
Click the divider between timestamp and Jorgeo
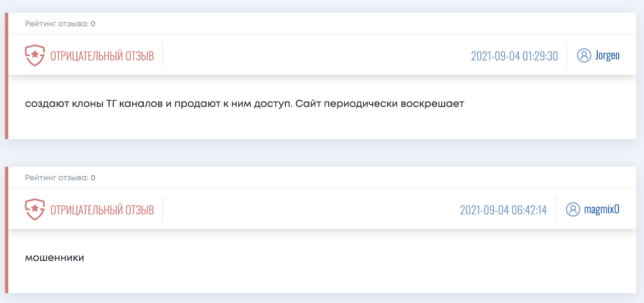tap(567, 55)
